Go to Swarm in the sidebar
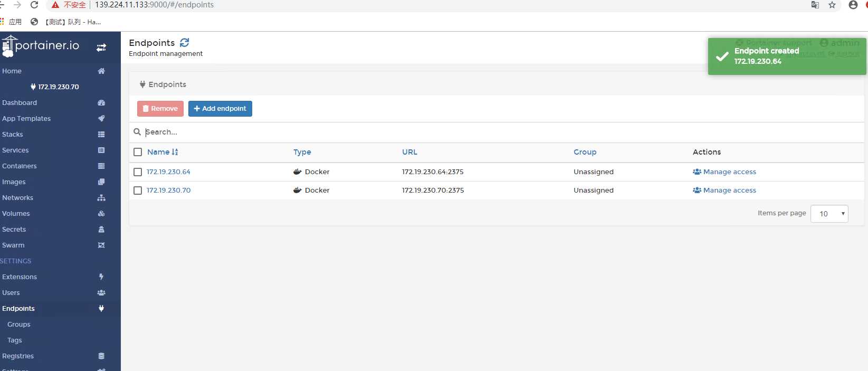 click(13, 245)
